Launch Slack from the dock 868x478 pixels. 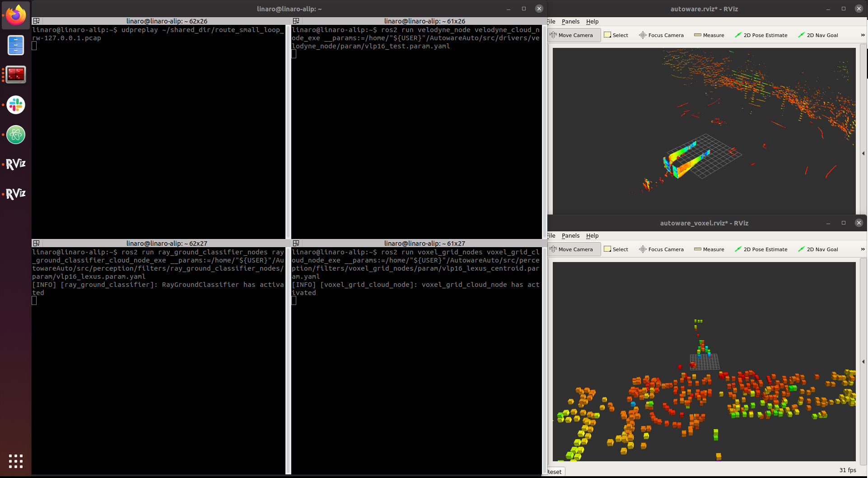click(16, 105)
